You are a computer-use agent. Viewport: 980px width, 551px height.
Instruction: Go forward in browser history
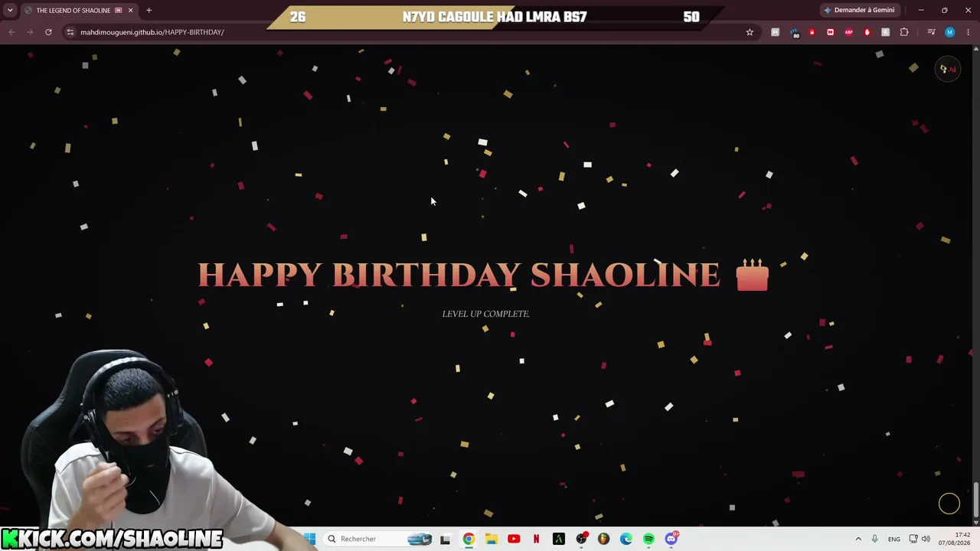point(30,32)
